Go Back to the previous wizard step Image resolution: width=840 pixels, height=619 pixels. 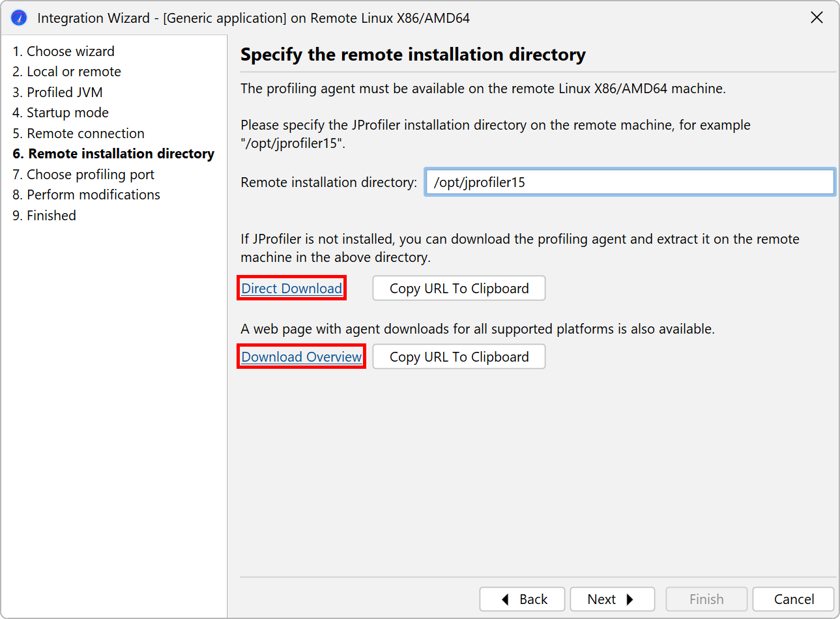[x=522, y=599]
